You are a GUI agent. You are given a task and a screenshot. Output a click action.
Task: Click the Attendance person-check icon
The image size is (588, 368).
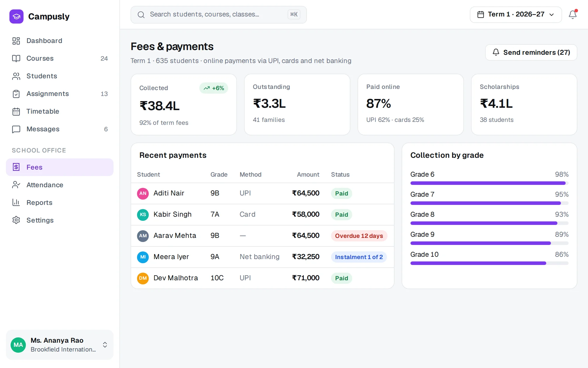16,185
